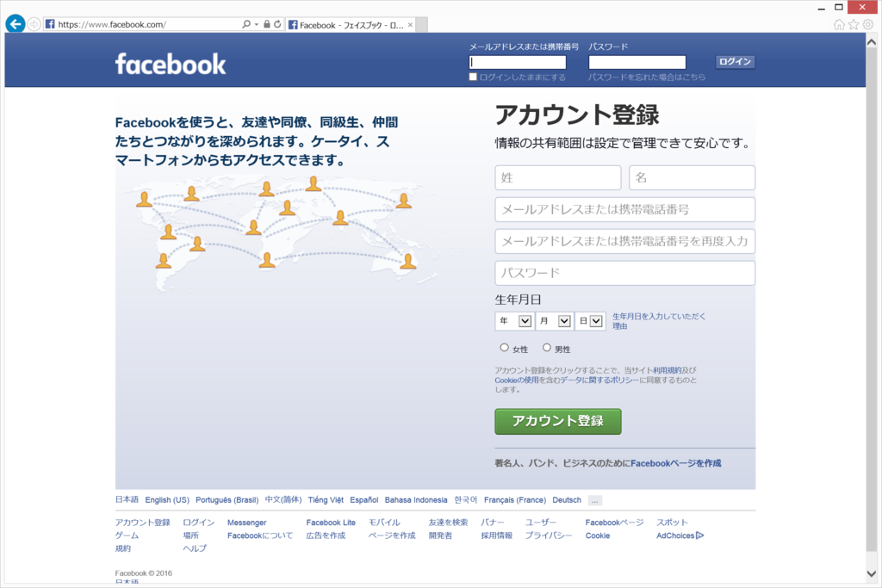Viewport: 882px width, 588px height.
Task: Click the white facebook logo
Action: (x=171, y=64)
